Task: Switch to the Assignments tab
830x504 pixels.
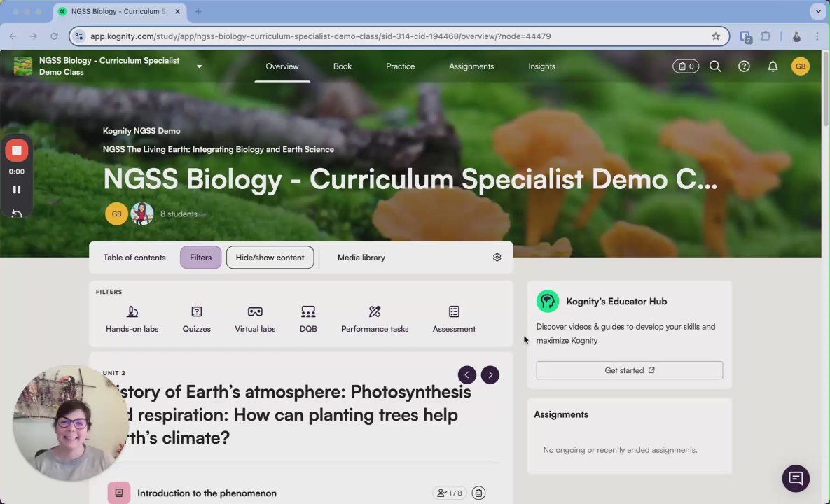Action: (x=471, y=66)
